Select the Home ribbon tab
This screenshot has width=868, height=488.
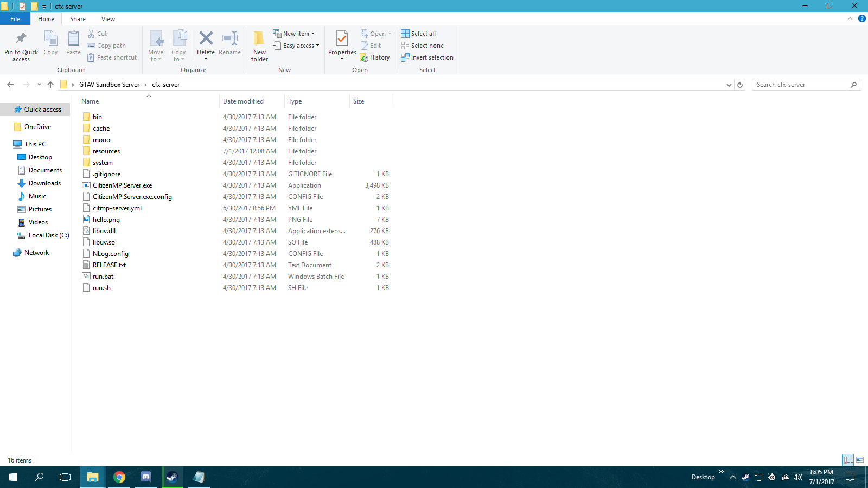(46, 19)
